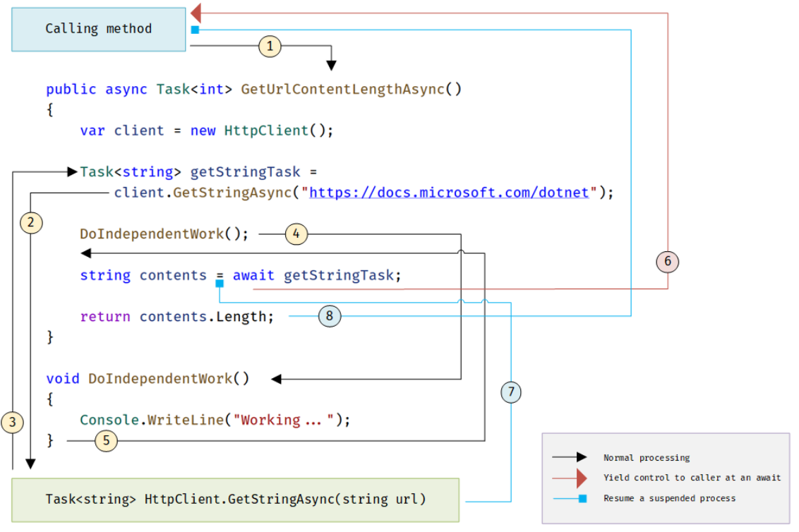Viewport: 799px width, 532px height.
Task: Select the blue marker 7 near the legend
Action: 510,392
